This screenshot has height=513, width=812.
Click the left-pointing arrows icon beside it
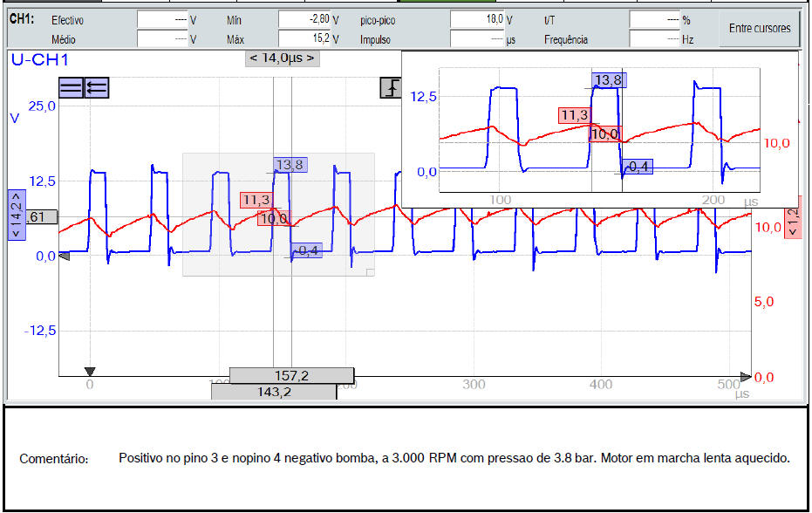click(96, 87)
